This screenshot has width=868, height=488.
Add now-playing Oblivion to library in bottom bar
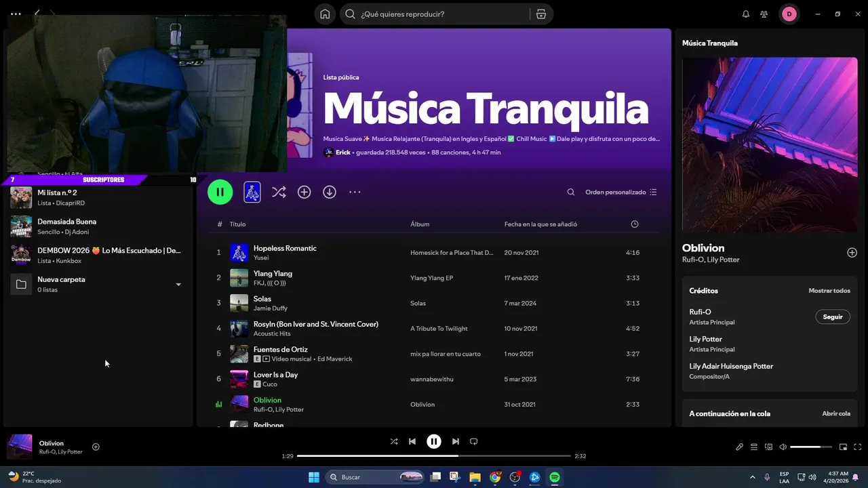pos(96,447)
